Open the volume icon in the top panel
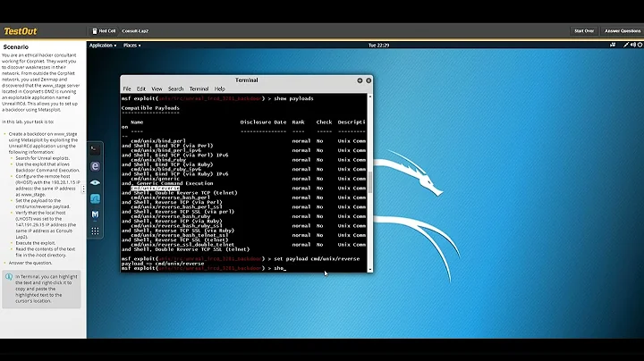Viewport: 644px width, 361px height. click(633, 45)
